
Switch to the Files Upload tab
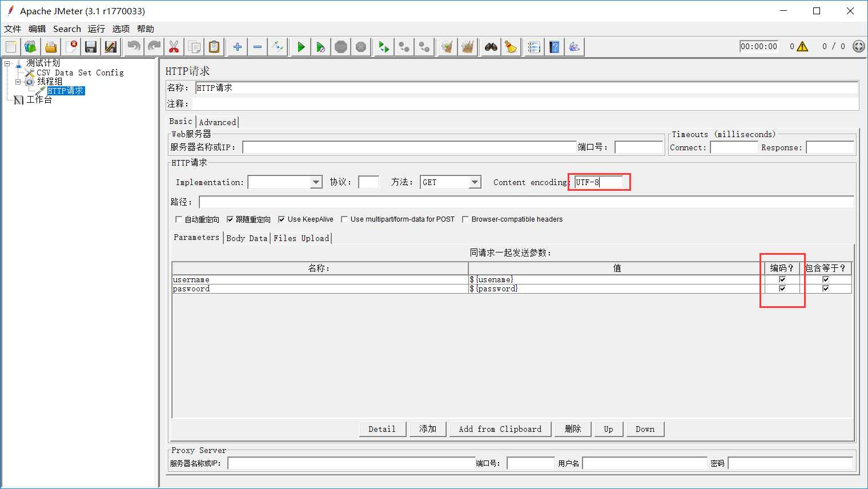pyautogui.click(x=302, y=238)
